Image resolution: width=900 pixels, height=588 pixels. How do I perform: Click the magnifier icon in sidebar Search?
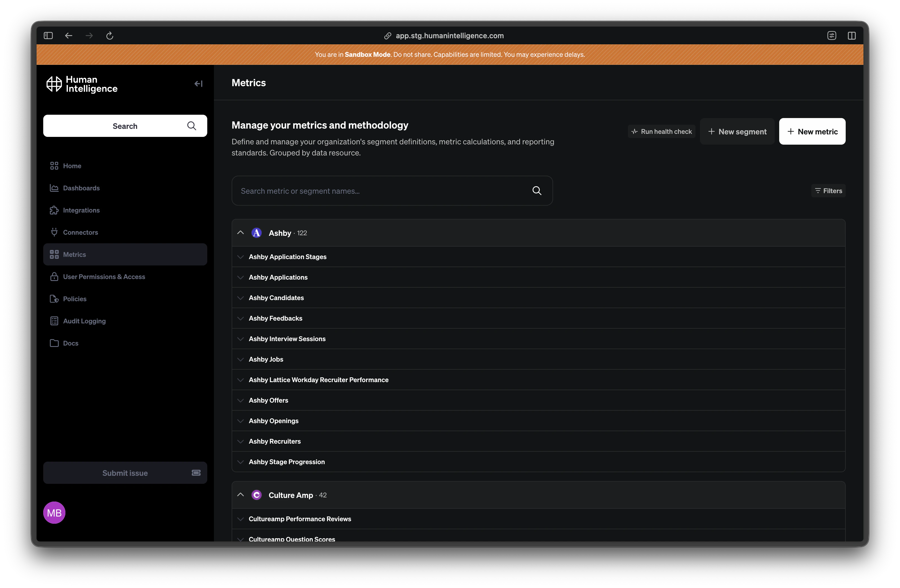pos(192,126)
